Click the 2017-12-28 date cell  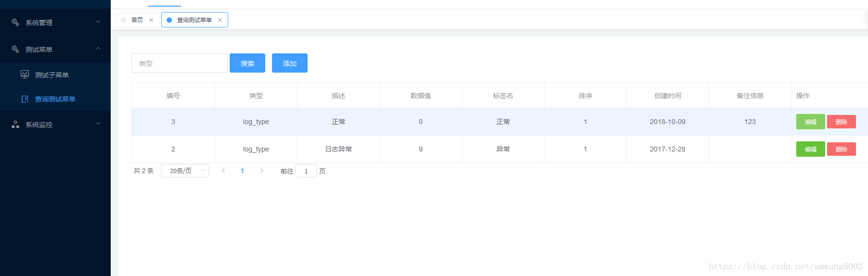tap(668, 149)
